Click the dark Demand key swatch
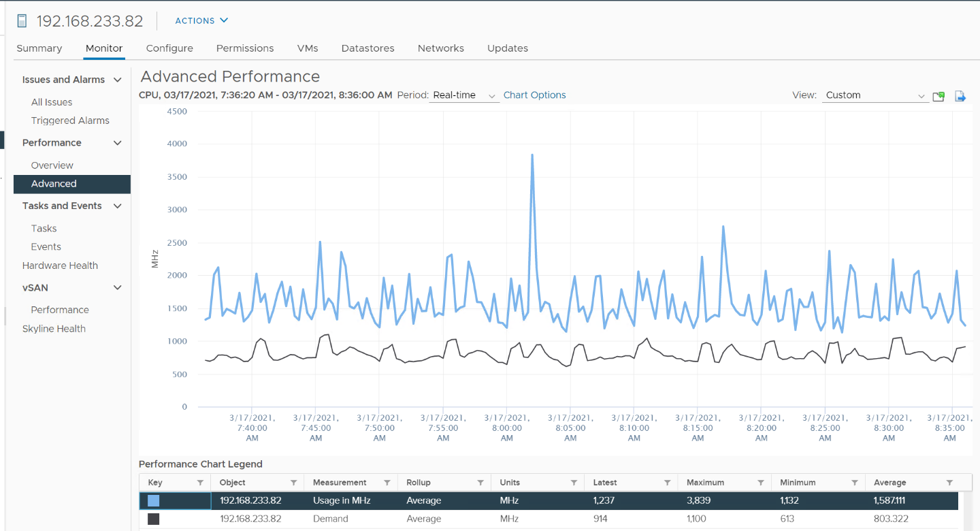 click(x=154, y=519)
